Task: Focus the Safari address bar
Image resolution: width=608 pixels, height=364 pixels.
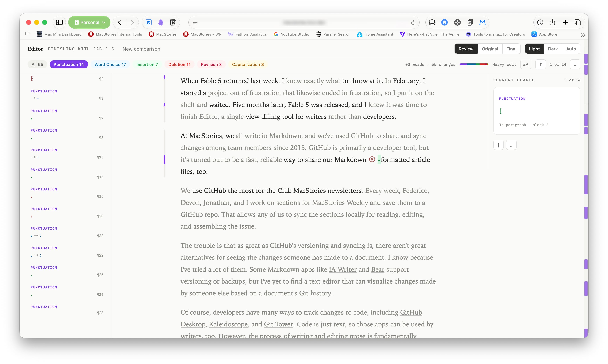Action: tap(304, 22)
